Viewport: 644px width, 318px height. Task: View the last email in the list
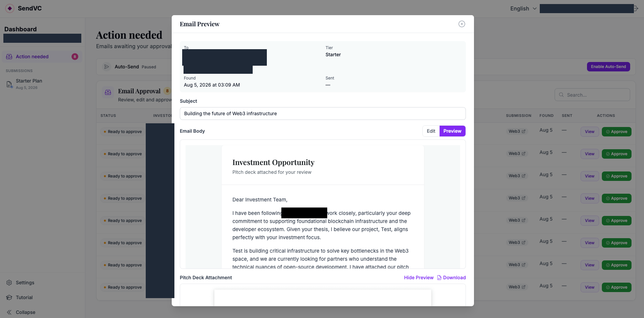(589, 287)
